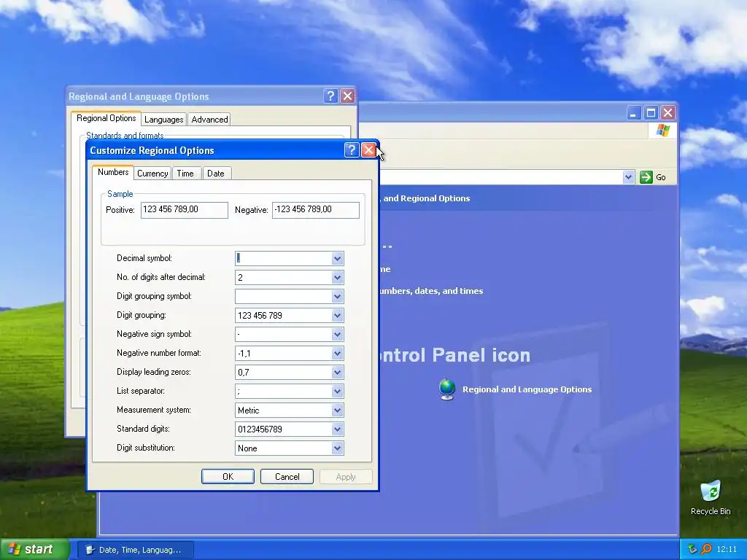Open the Standard digits dropdown
The image size is (747, 560).
coord(337,429)
